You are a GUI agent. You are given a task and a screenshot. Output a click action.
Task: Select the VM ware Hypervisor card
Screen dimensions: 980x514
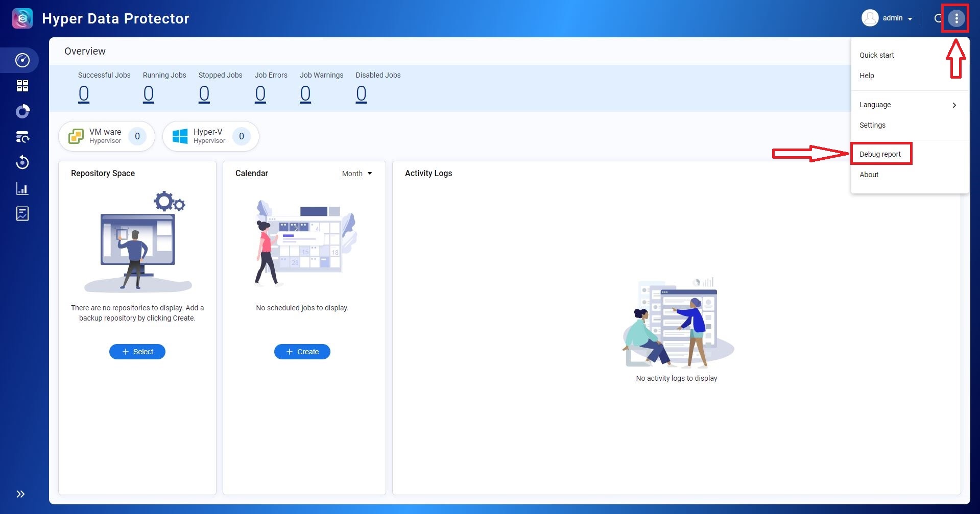coord(106,136)
